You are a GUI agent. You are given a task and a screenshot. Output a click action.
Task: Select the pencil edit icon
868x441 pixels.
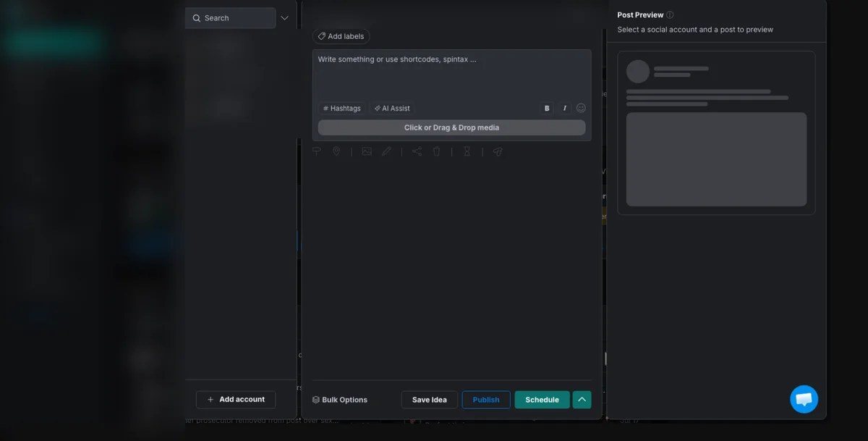(387, 151)
